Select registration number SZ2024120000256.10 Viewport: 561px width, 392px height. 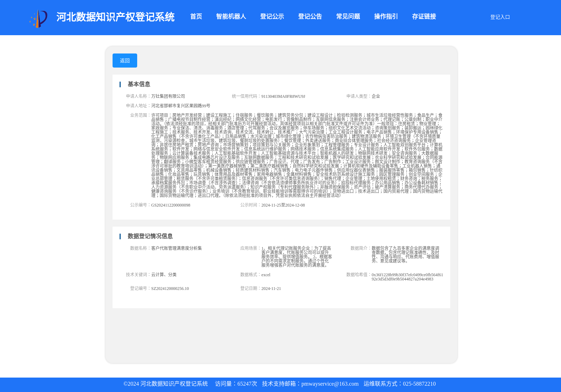(170, 289)
